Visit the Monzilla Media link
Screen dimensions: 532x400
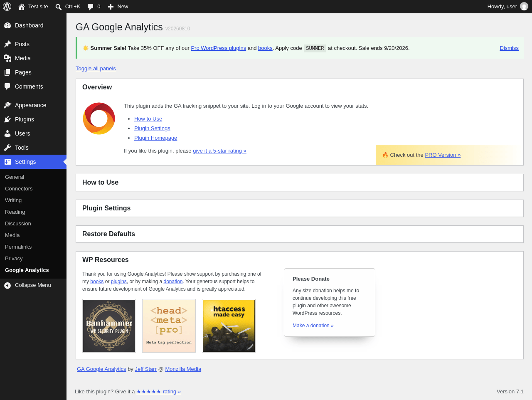point(183,369)
